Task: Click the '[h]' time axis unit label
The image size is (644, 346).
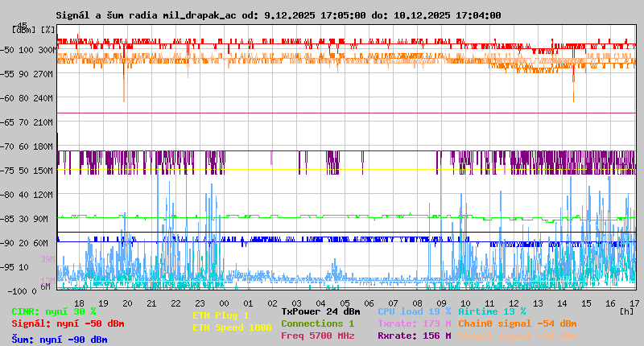Action: [627, 311]
